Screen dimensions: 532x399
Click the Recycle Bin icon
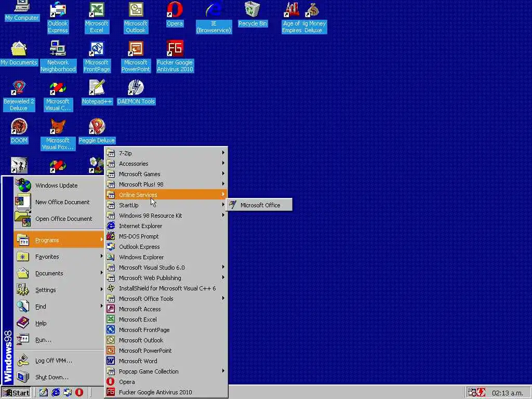click(x=253, y=14)
